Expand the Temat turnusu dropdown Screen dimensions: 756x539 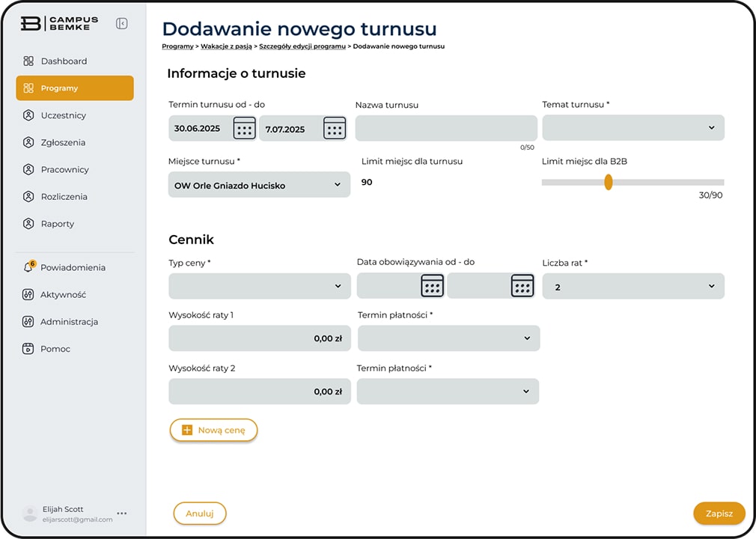click(632, 128)
